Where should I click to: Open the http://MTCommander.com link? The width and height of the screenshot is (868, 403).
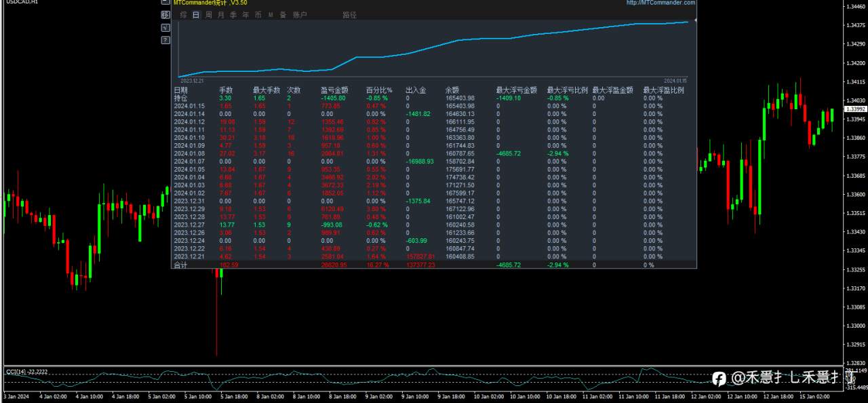661,3
